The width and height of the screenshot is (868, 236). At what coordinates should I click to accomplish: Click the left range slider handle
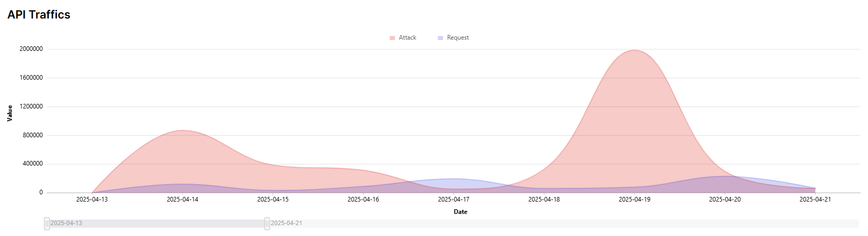coord(47,223)
